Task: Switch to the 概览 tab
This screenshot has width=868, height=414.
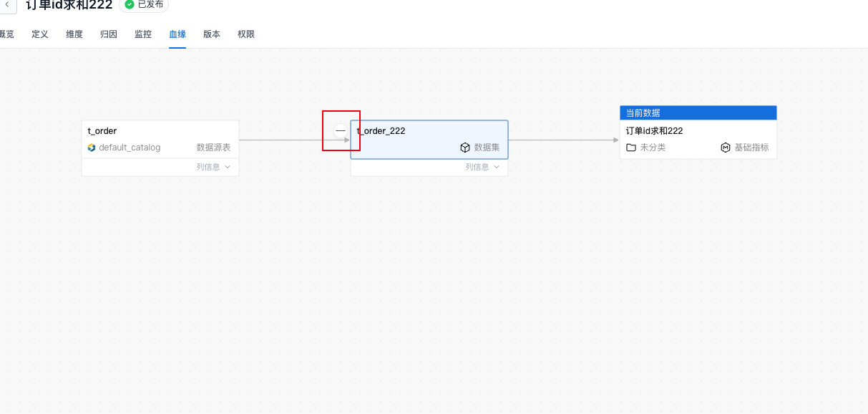Action: click(x=6, y=34)
